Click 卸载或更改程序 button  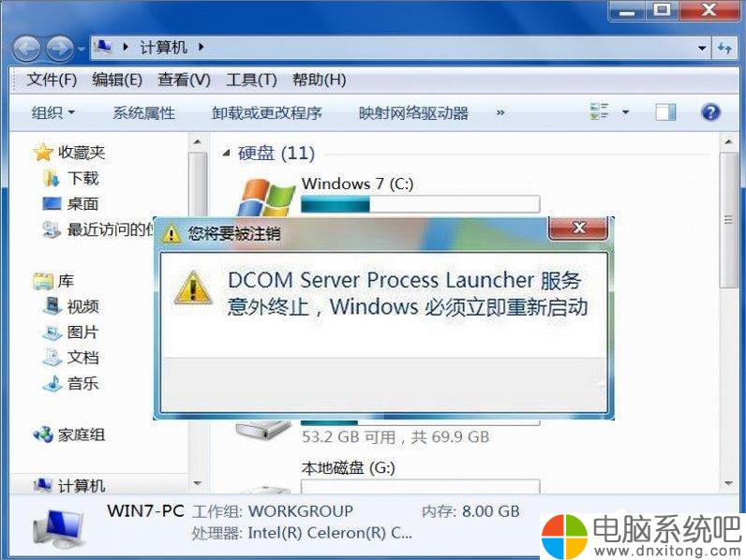click(x=267, y=112)
